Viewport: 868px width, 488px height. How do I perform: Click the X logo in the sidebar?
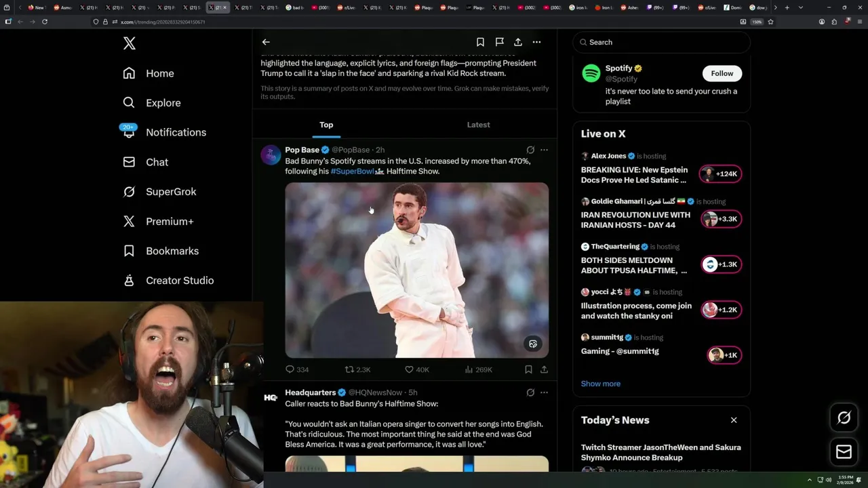pos(130,43)
